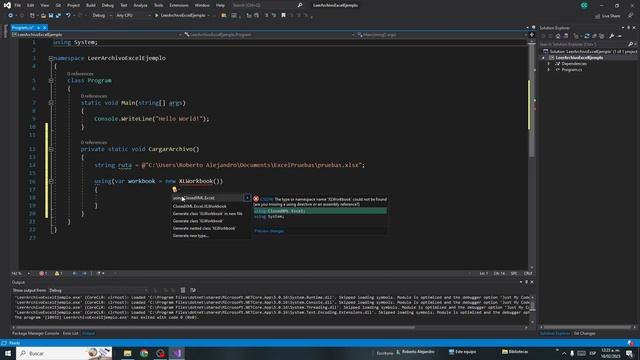Switch to the Error List tab

[x=70, y=333]
